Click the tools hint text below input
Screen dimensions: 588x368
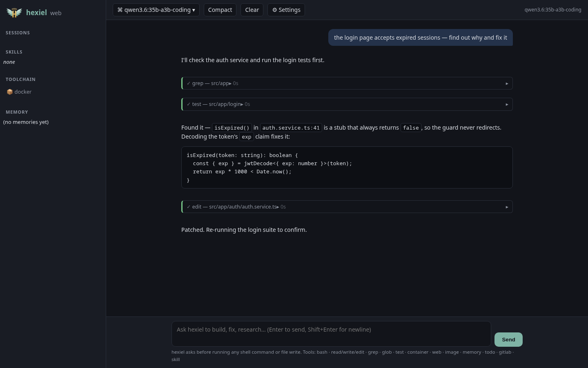pyautogui.click(x=343, y=356)
